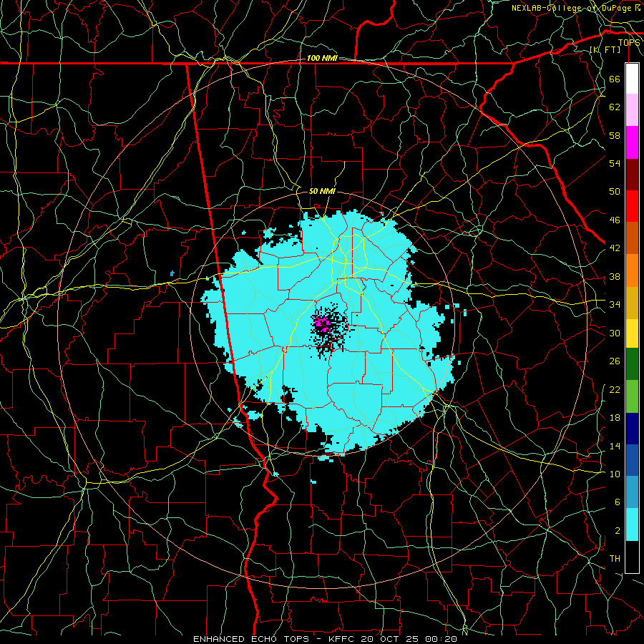Click the '50' legend value
The width and height of the screenshot is (644, 644).
(615, 192)
